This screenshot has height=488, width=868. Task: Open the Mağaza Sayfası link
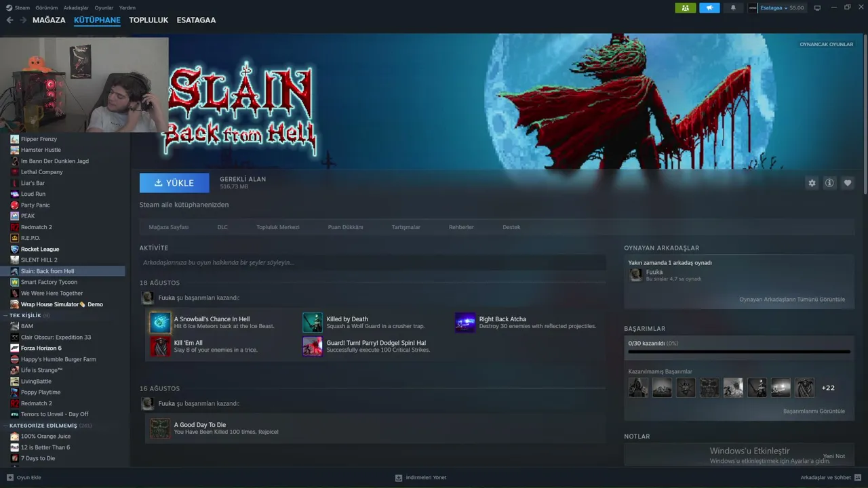[x=169, y=227]
